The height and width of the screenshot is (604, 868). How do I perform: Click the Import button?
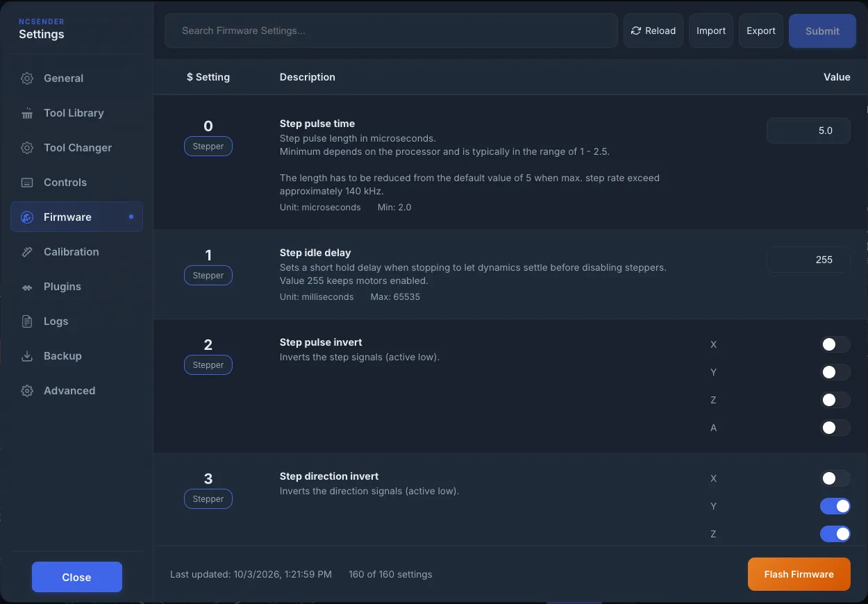click(x=711, y=31)
